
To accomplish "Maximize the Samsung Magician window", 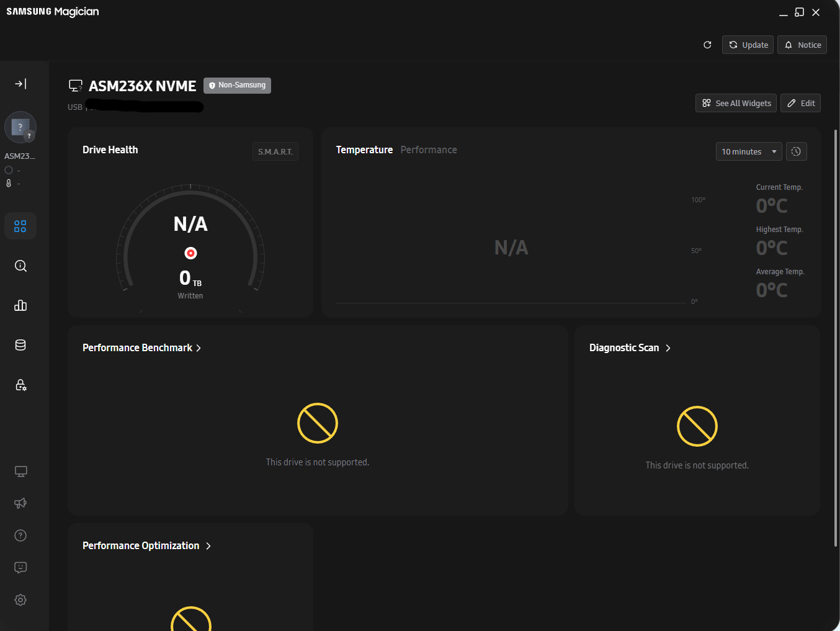I will tap(800, 12).
